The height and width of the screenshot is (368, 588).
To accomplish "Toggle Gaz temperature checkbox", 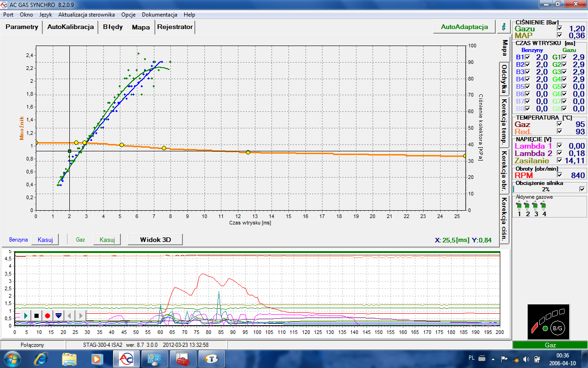I will coord(559,124).
